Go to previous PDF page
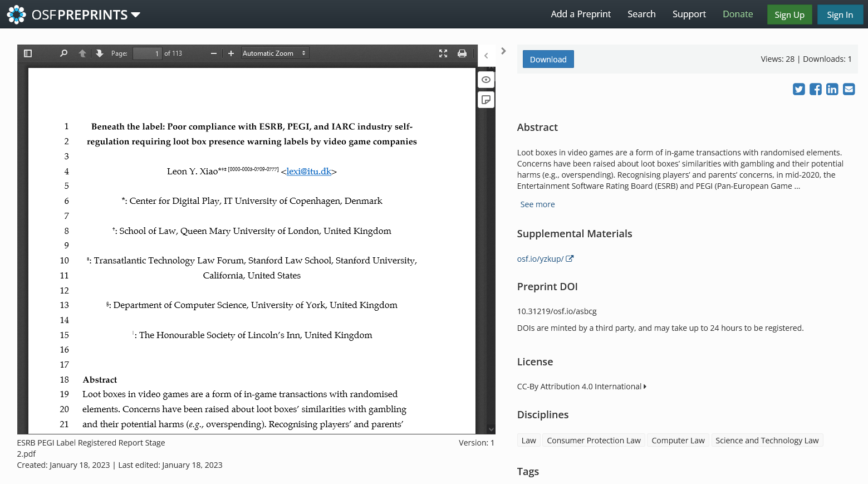 click(x=82, y=53)
